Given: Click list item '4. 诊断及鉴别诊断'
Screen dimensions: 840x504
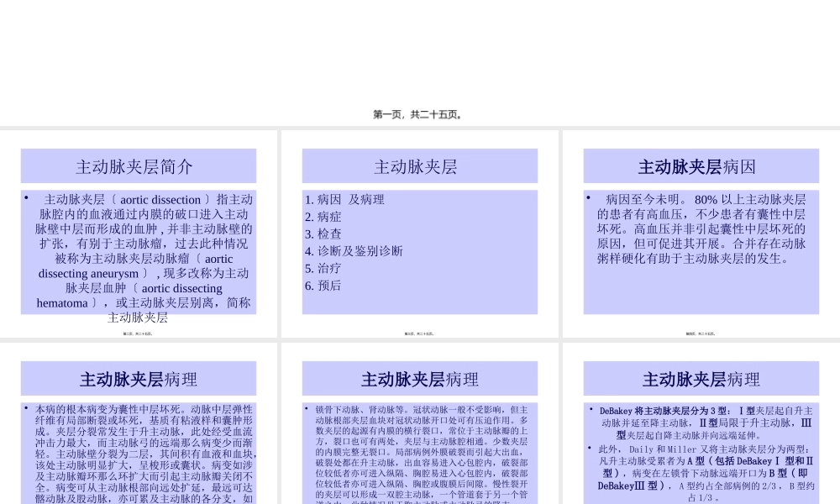Looking at the screenshot, I should 354,251.
